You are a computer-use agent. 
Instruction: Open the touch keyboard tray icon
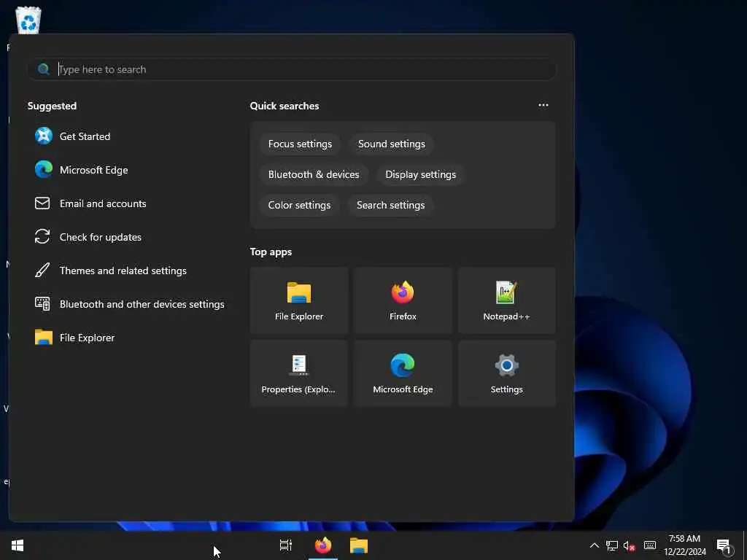650,545
